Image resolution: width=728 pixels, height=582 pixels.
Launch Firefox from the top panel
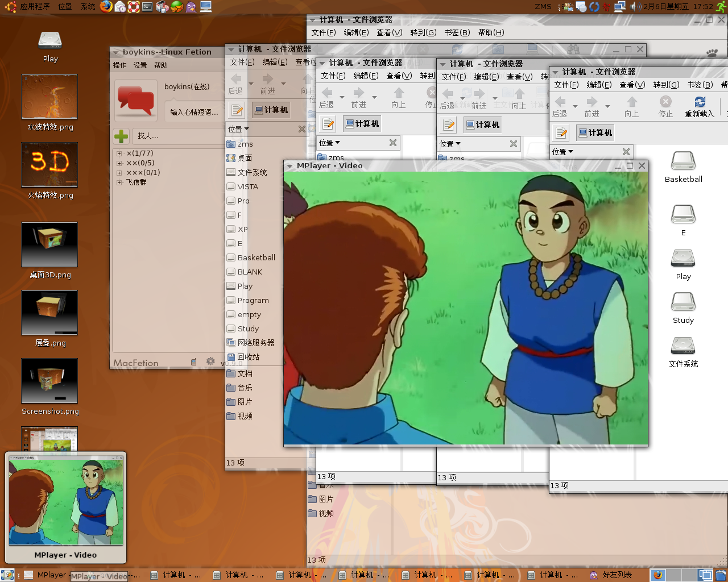pos(106,6)
